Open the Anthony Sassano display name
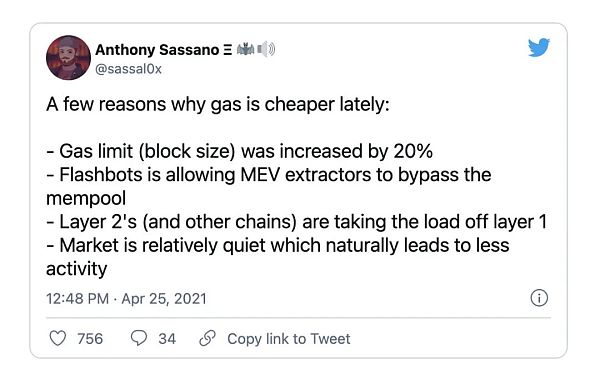 [x=157, y=50]
